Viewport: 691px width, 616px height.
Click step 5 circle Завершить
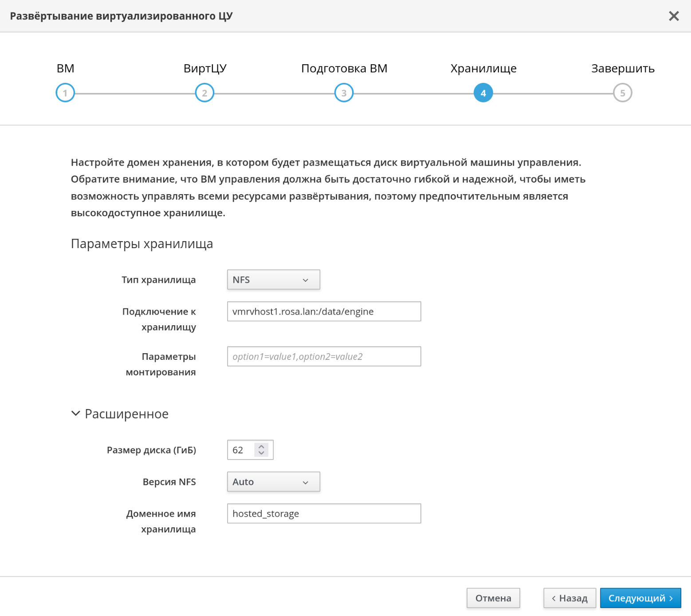[x=622, y=93]
